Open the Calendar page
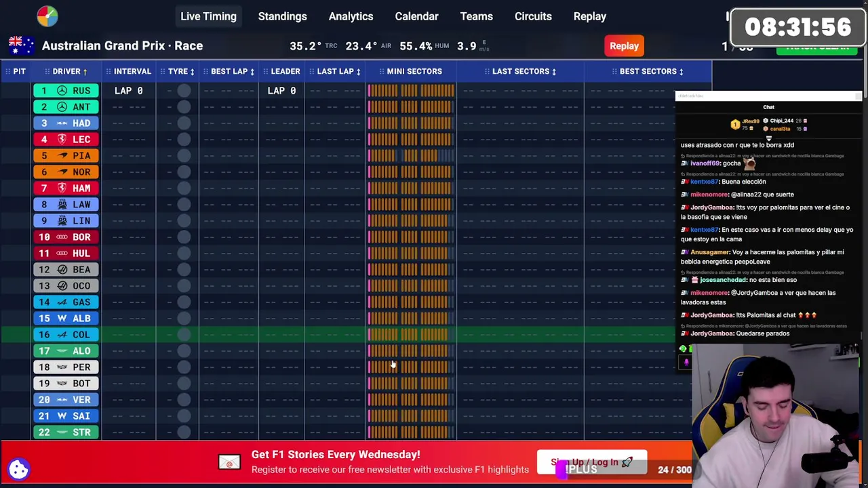 [416, 16]
